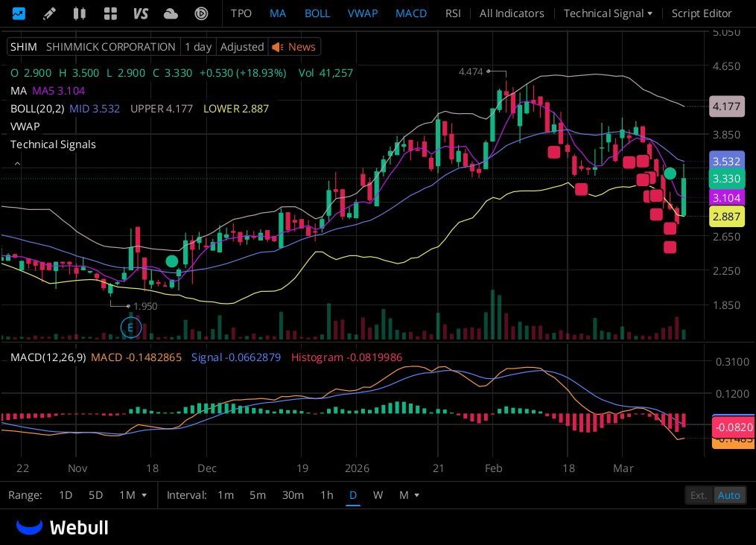Click the MA5 3.104 legend value
The width and height of the screenshot is (756, 545).
58,91
